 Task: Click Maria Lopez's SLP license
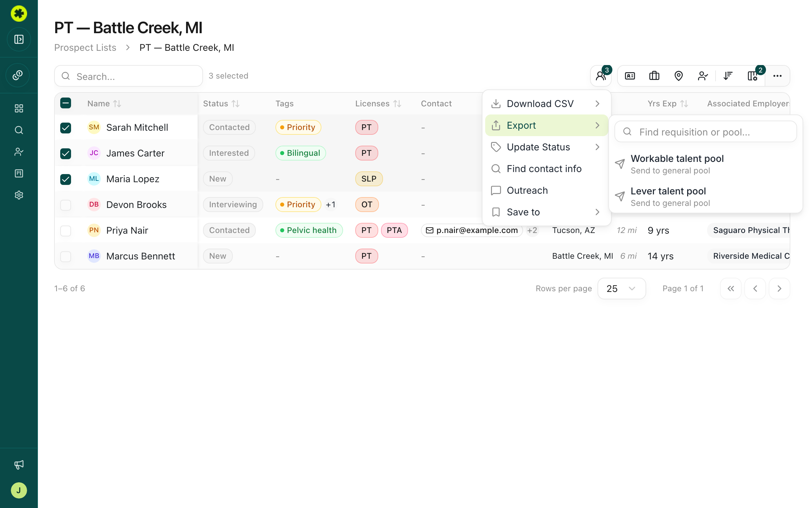point(369,179)
